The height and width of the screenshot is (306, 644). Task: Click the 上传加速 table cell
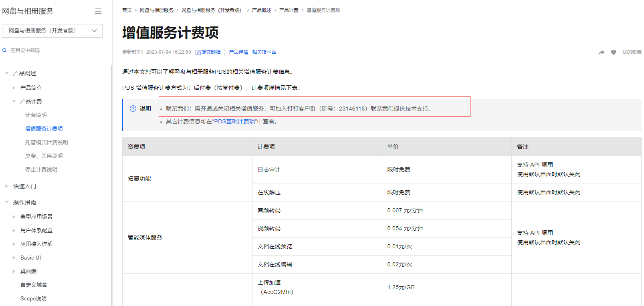point(317,287)
